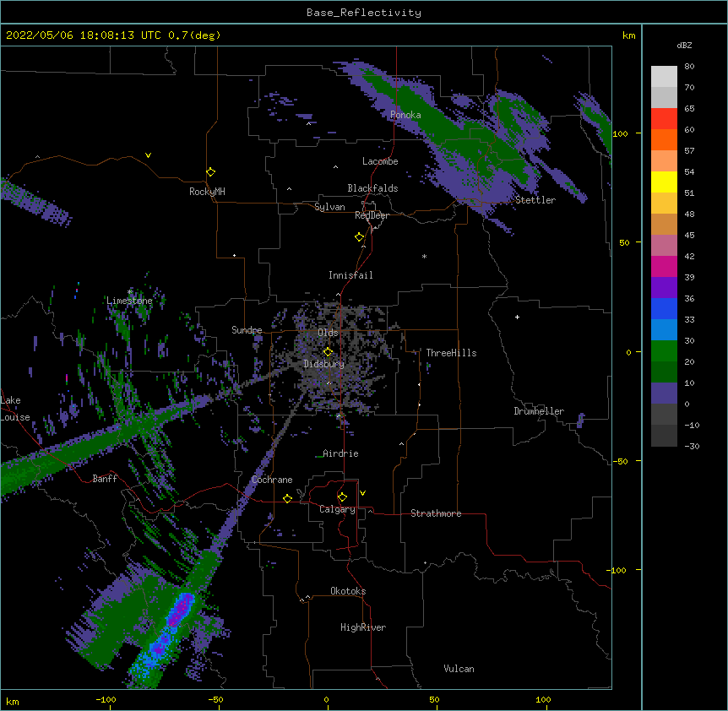This screenshot has width=728, height=711.
Task: Click the Airdrie city label
Action: 341,453
